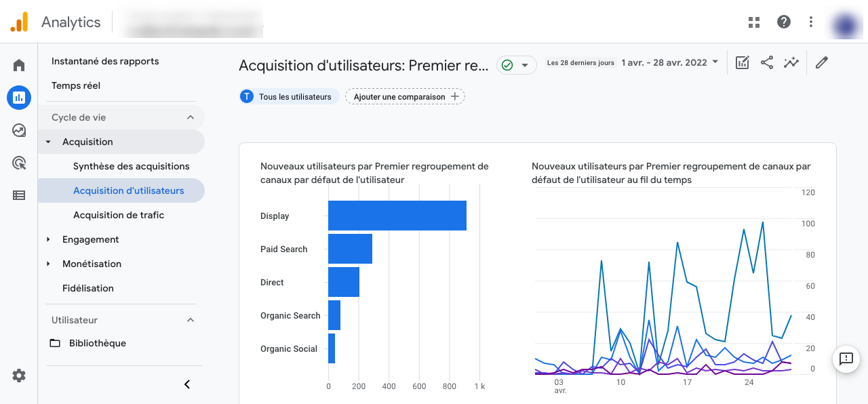The height and width of the screenshot is (404, 868).
Task: Open Insights with the sparkline icon
Action: (x=791, y=62)
